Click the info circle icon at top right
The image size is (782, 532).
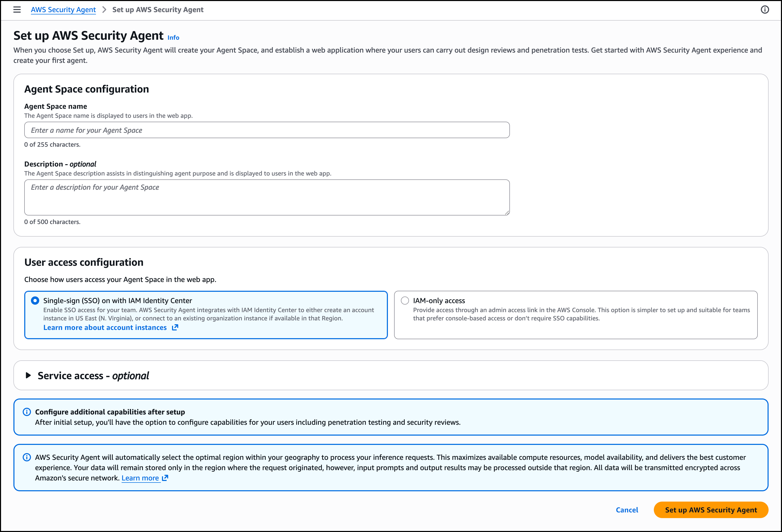point(764,10)
